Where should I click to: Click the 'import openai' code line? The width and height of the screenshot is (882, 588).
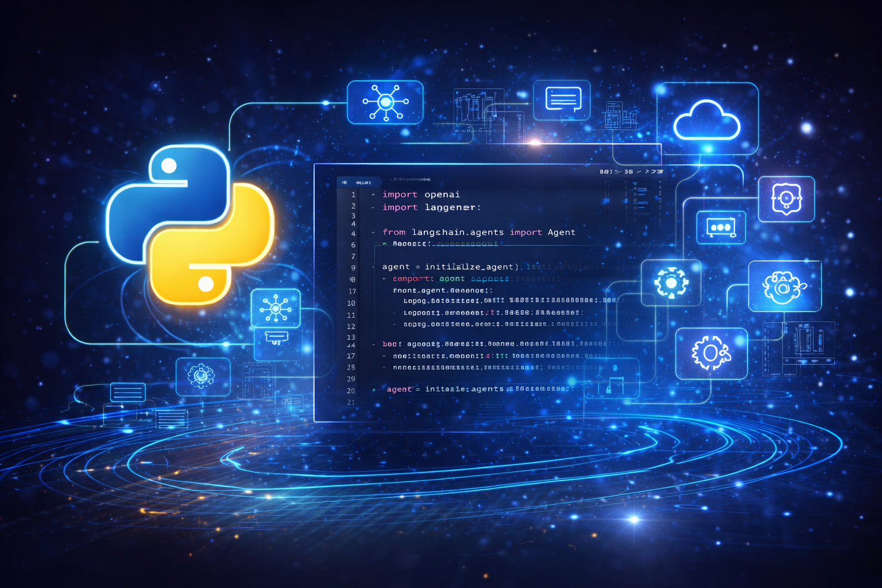click(420, 195)
